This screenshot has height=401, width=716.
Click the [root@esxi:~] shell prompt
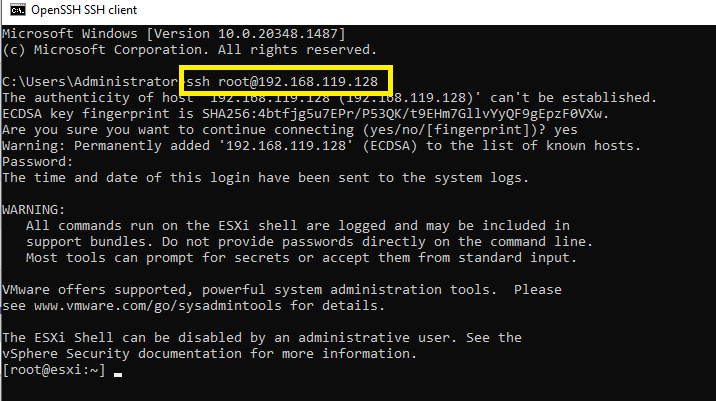coord(54,370)
